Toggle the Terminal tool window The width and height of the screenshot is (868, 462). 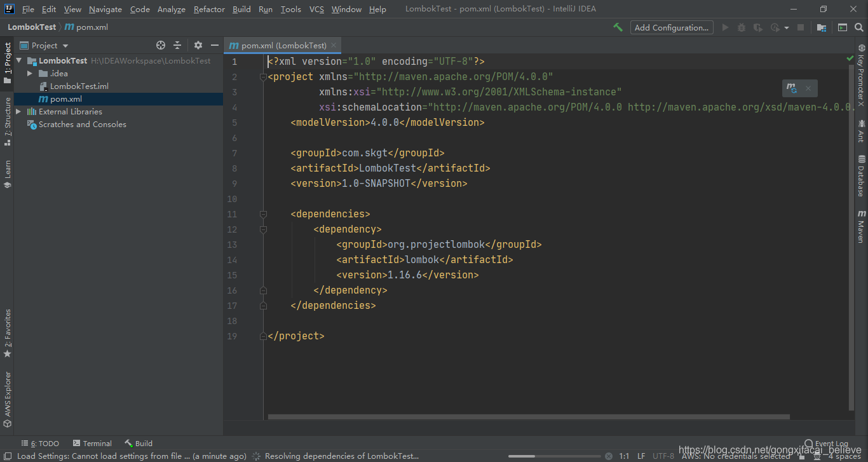tap(92, 444)
